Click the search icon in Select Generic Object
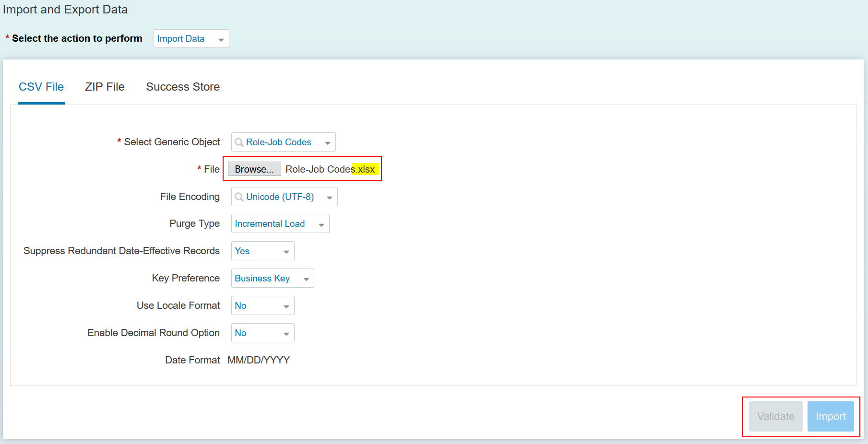This screenshot has height=444, width=868. click(239, 142)
